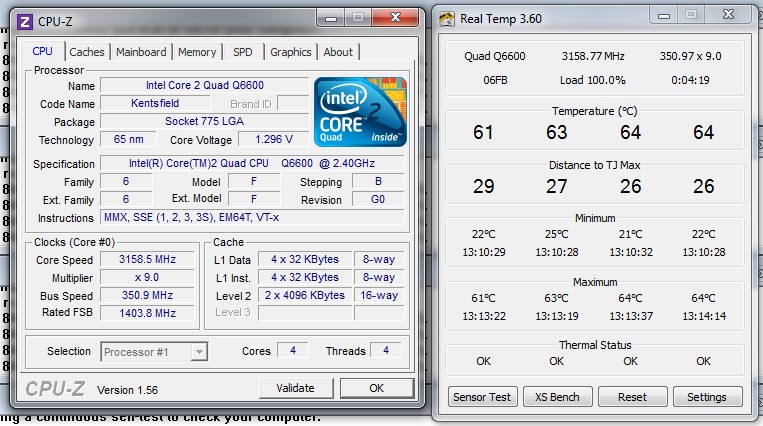763x426 pixels.
Task: Click the Level 2 value 2 x 4096 KBytes
Action: (305, 295)
